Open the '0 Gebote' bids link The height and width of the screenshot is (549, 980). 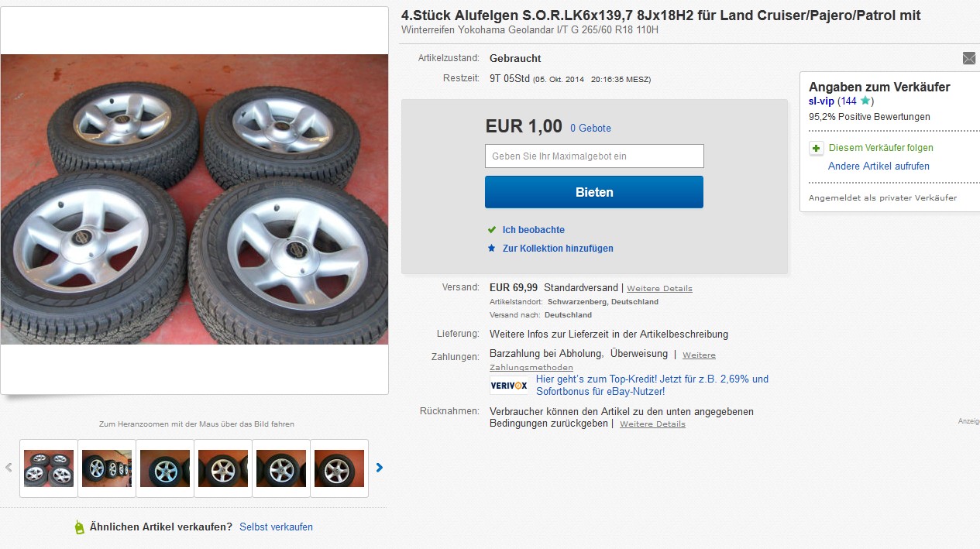[x=590, y=129]
